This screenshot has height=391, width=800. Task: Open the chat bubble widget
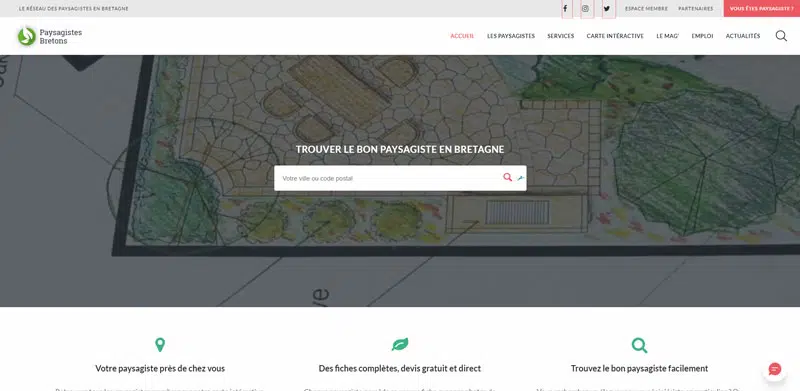pyautogui.click(x=774, y=369)
